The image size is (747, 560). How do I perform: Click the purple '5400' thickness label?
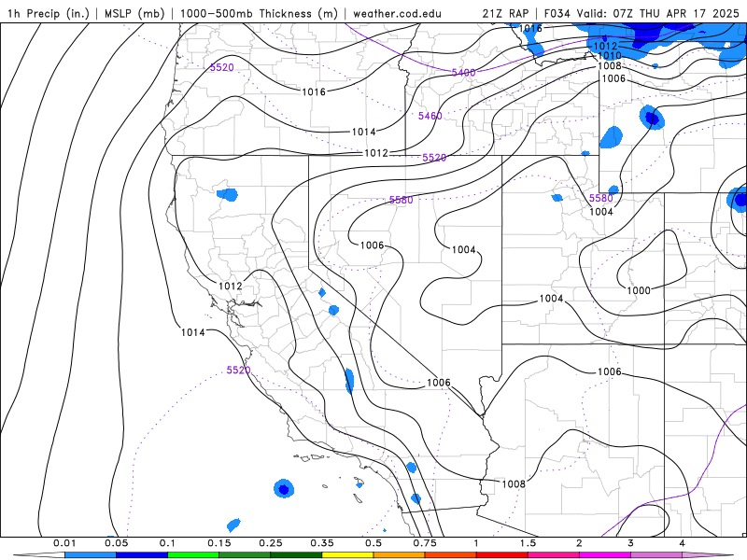[463, 73]
